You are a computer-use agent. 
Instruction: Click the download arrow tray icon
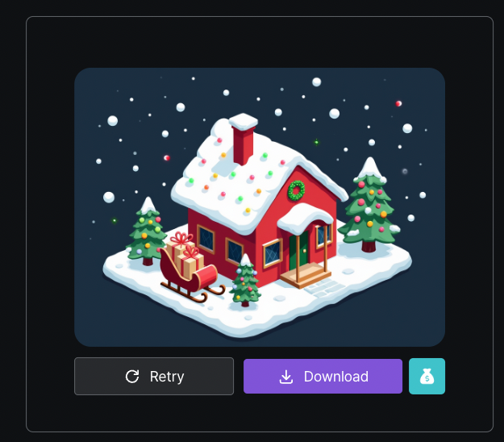286,377
